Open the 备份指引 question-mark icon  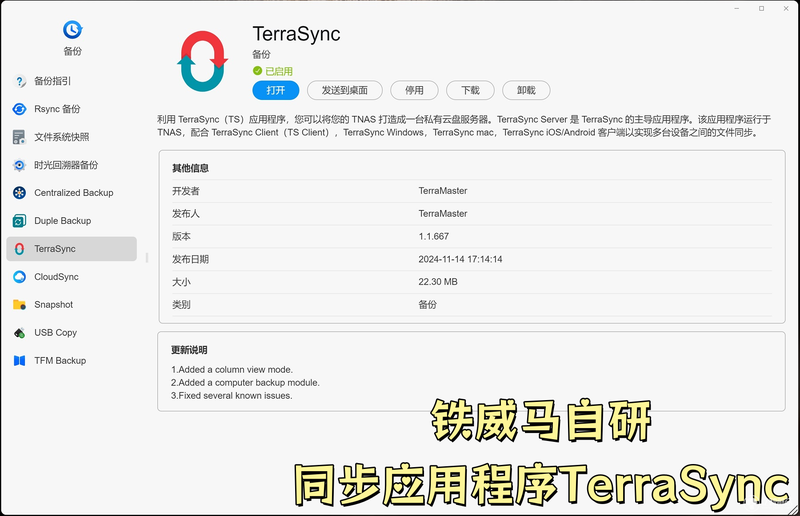point(19,81)
